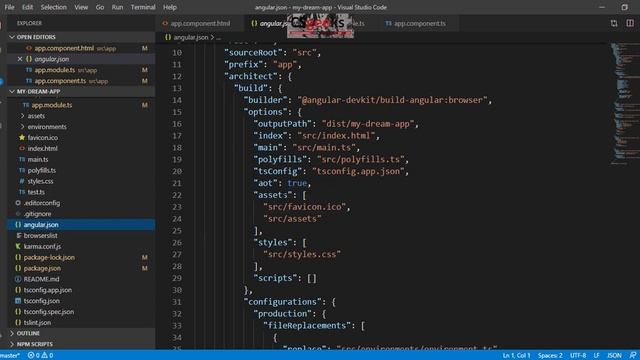The image size is (640, 360).
Task: Open the Edit menu
Action: [27, 7]
